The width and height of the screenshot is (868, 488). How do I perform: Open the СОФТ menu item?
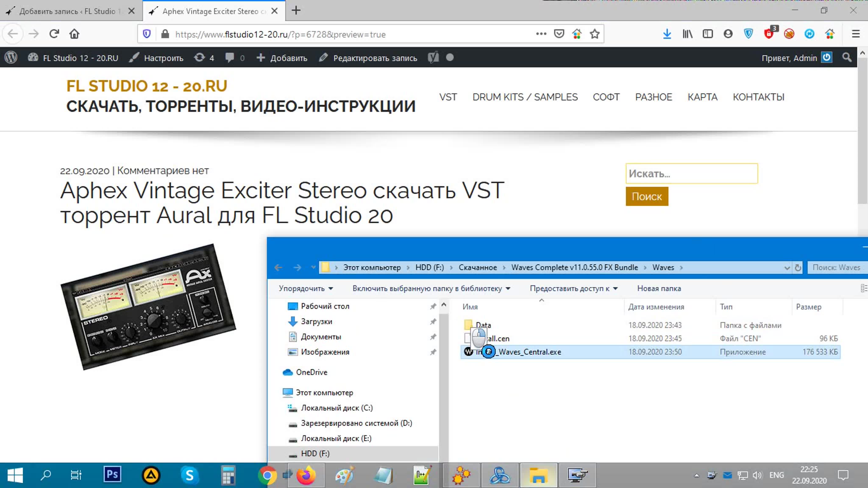point(606,97)
